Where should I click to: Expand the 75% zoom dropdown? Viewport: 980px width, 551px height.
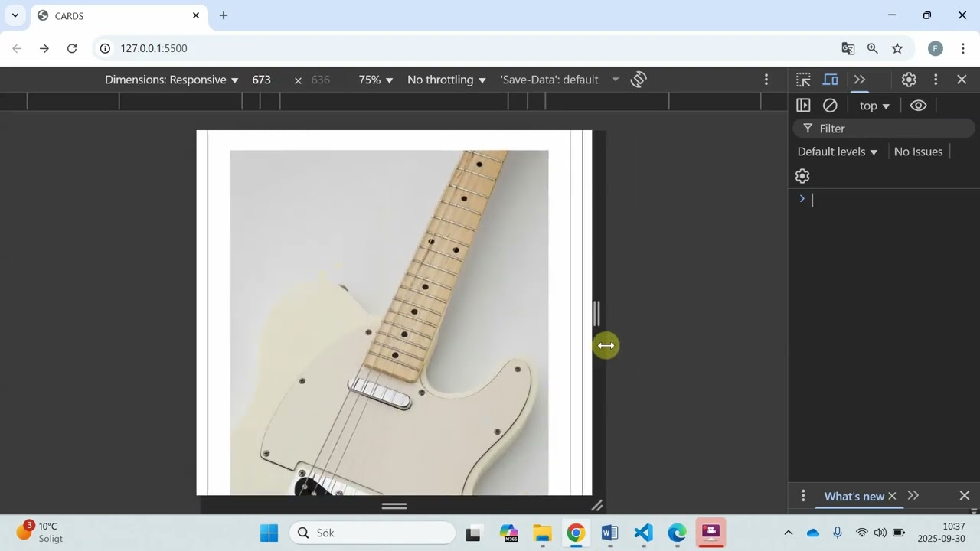pyautogui.click(x=375, y=80)
